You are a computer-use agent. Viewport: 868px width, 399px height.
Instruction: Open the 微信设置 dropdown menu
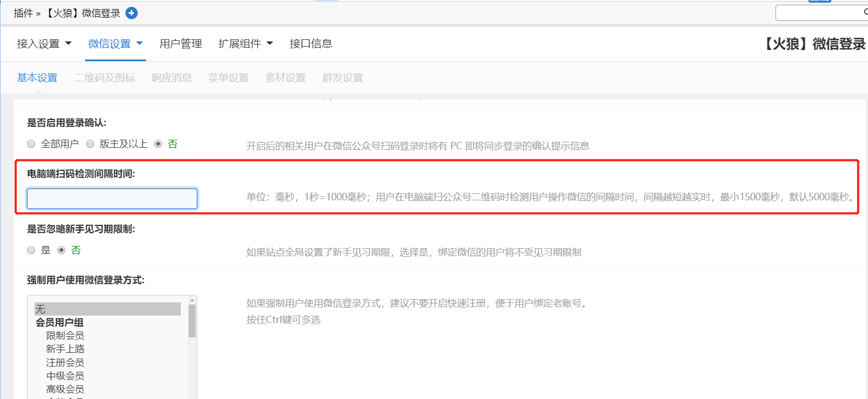[x=115, y=44]
